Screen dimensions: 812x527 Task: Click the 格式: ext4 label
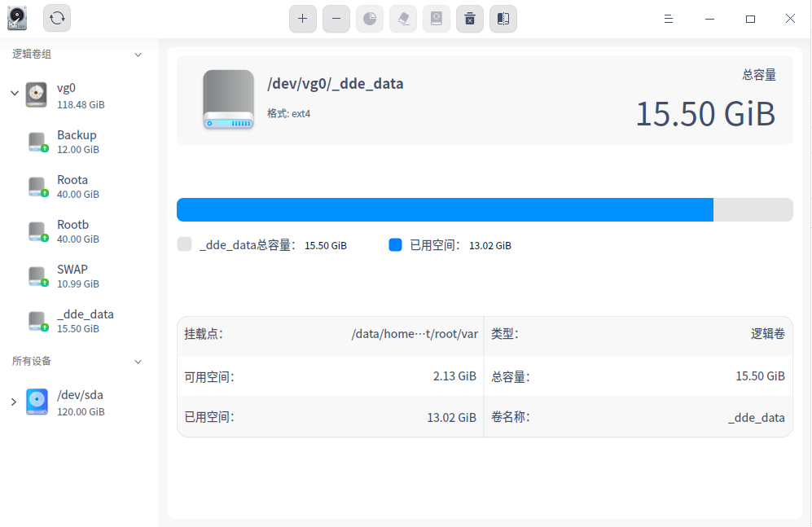point(288,114)
